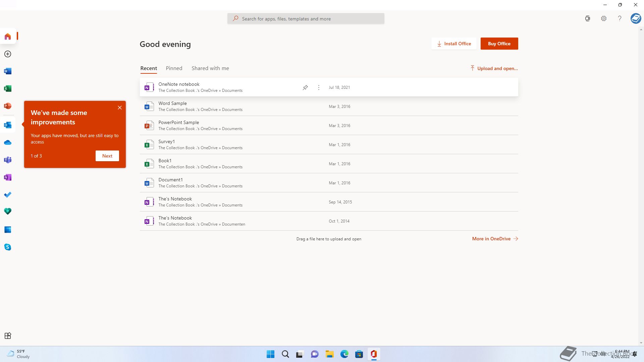Image resolution: width=644 pixels, height=362 pixels.
Task: Open Word from the sidebar
Action: coord(8,71)
